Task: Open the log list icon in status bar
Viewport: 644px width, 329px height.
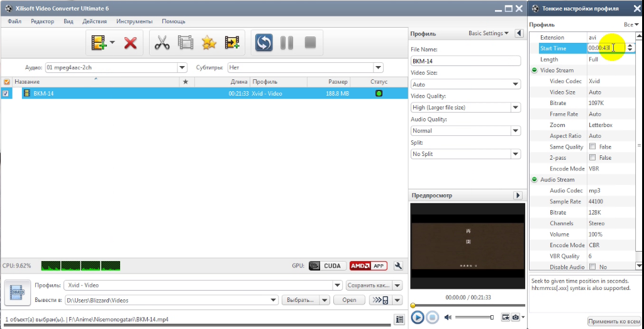Action: tap(398, 319)
